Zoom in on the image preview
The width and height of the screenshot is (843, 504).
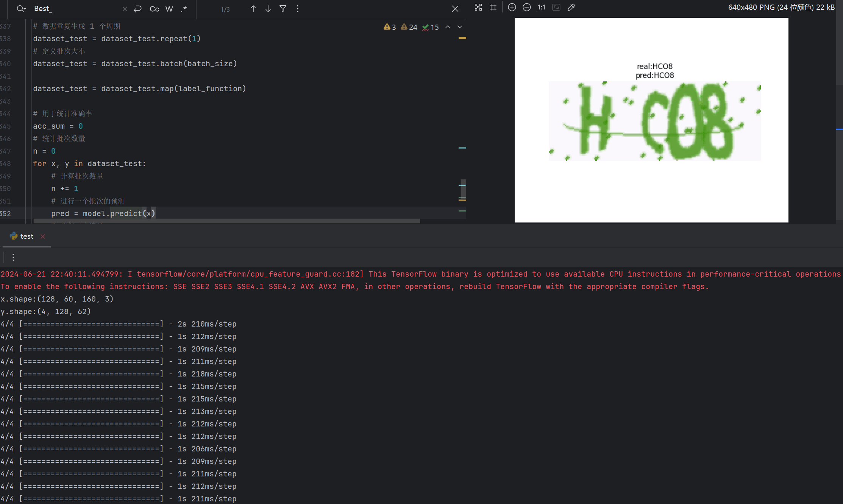click(x=512, y=7)
